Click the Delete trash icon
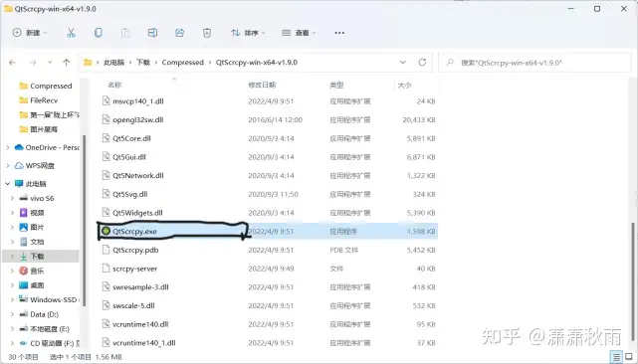Image resolution: width=638 pixels, height=364 pixels. coord(207,33)
